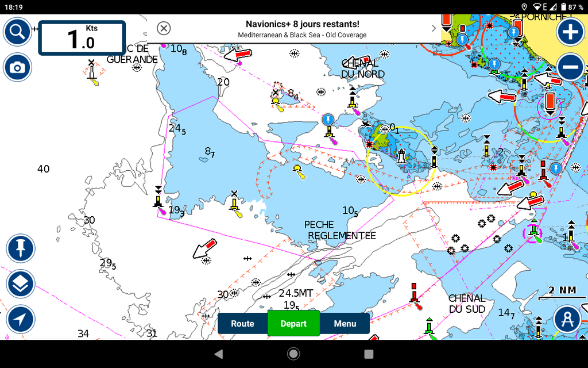
Task: Tap the location status icon in status bar
Action: click(524, 7)
